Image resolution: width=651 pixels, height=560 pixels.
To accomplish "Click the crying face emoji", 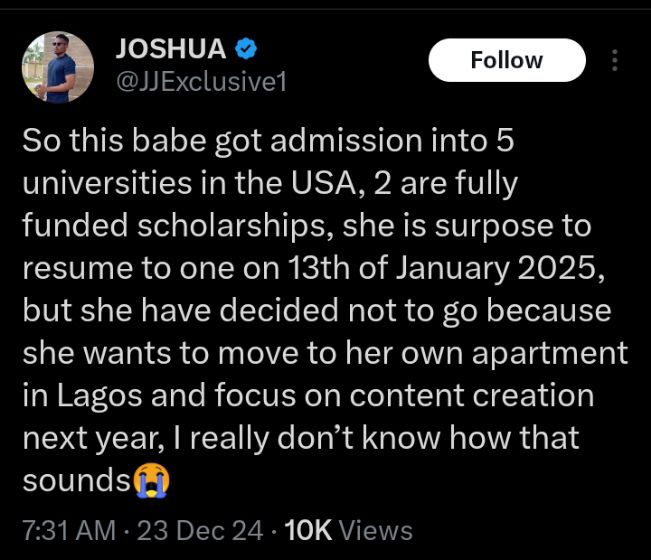I will point(151,482).
